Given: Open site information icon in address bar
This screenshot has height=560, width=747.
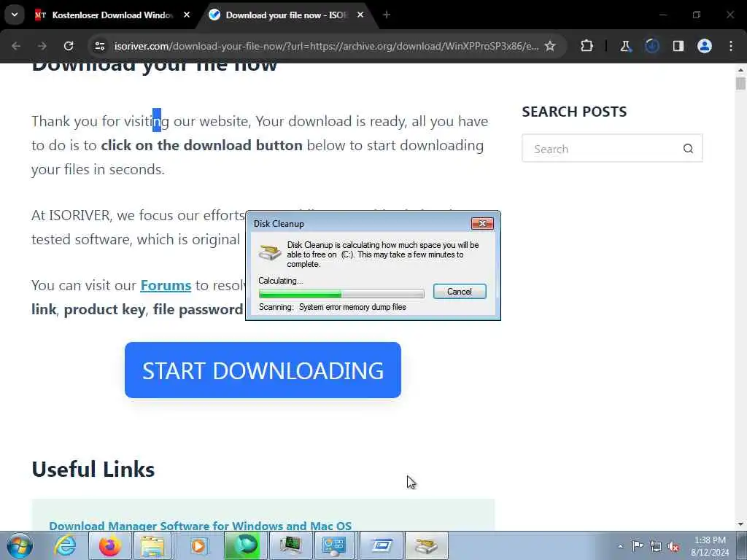Looking at the screenshot, I should 99,46.
